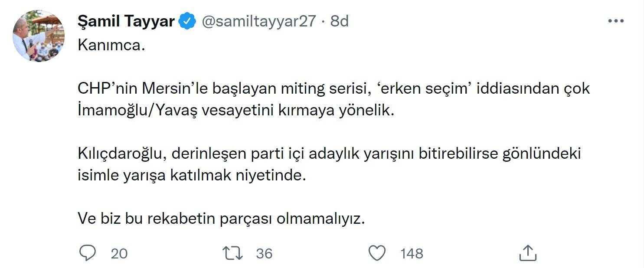Viewport: 644px width, 268px height.
Task: Click the line starting with Kılıçdaroğlu
Action: point(329,154)
